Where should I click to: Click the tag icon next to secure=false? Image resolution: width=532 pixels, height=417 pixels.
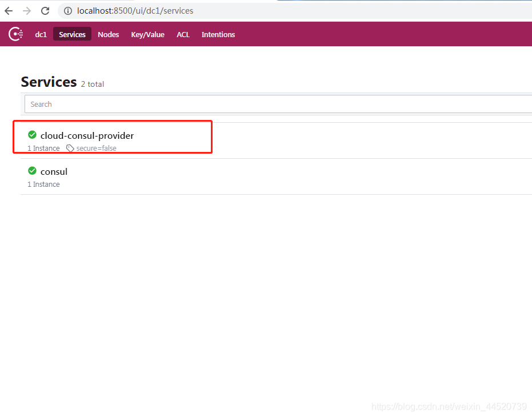[x=70, y=148]
